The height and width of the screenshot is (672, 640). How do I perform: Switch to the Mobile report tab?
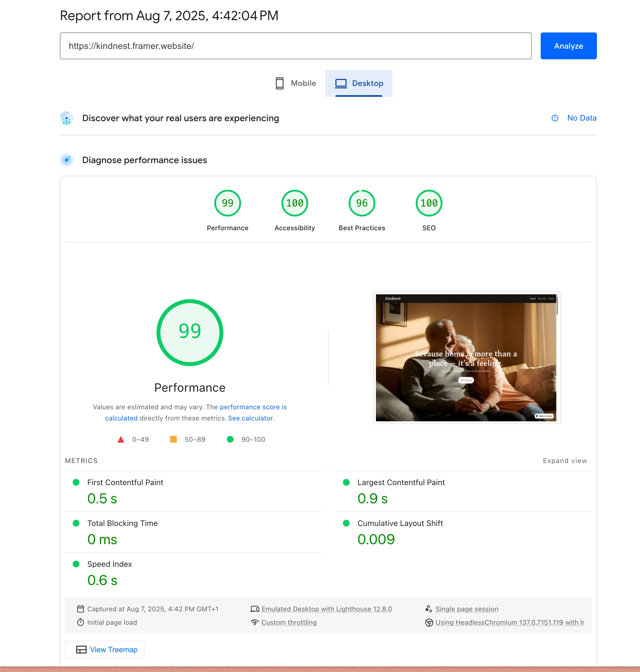click(x=295, y=83)
